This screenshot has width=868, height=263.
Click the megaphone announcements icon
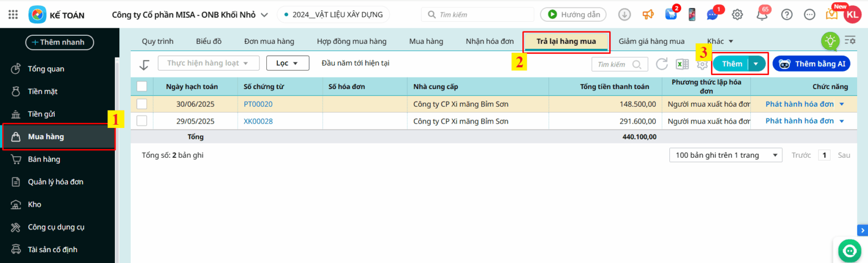tap(648, 15)
